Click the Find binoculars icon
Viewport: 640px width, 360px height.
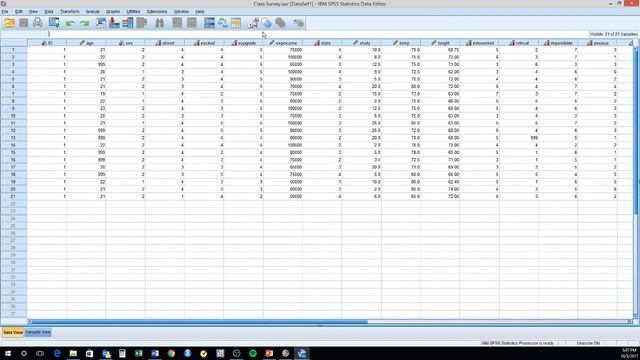pos(159,23)
